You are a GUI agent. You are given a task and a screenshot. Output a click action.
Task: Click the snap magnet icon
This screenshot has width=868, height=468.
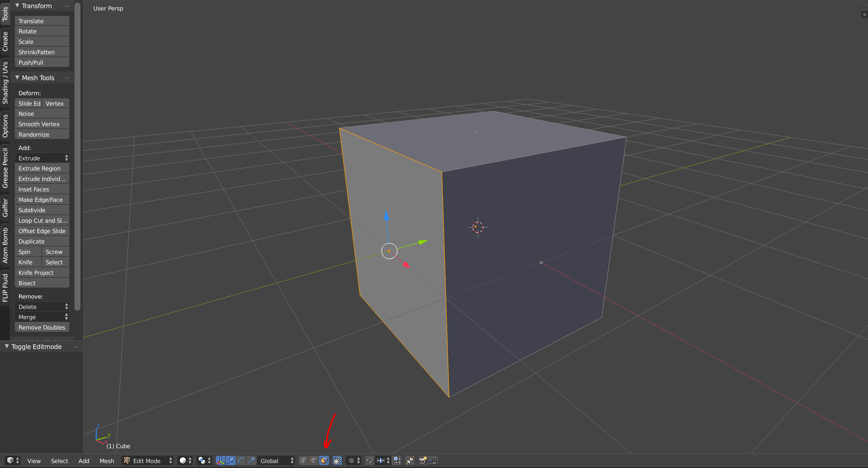[369, 460]
